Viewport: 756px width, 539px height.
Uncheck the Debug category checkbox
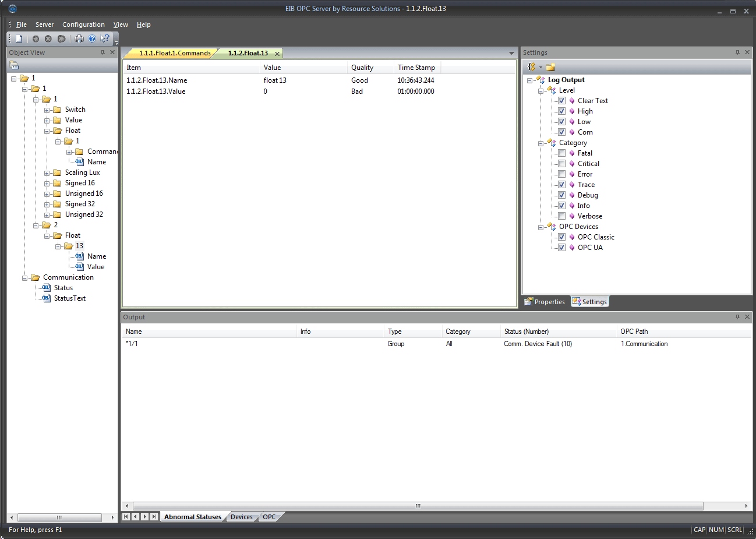[562, 195]
